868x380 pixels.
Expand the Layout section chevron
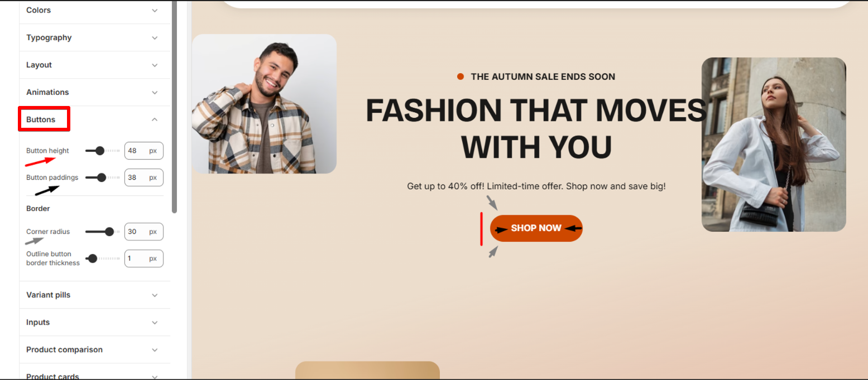155,65
